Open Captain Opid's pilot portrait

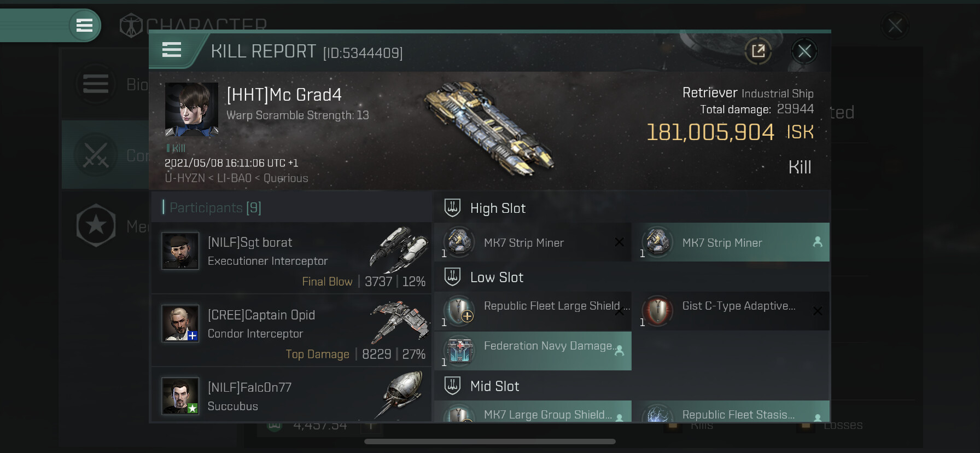click(x=180, y=323)
